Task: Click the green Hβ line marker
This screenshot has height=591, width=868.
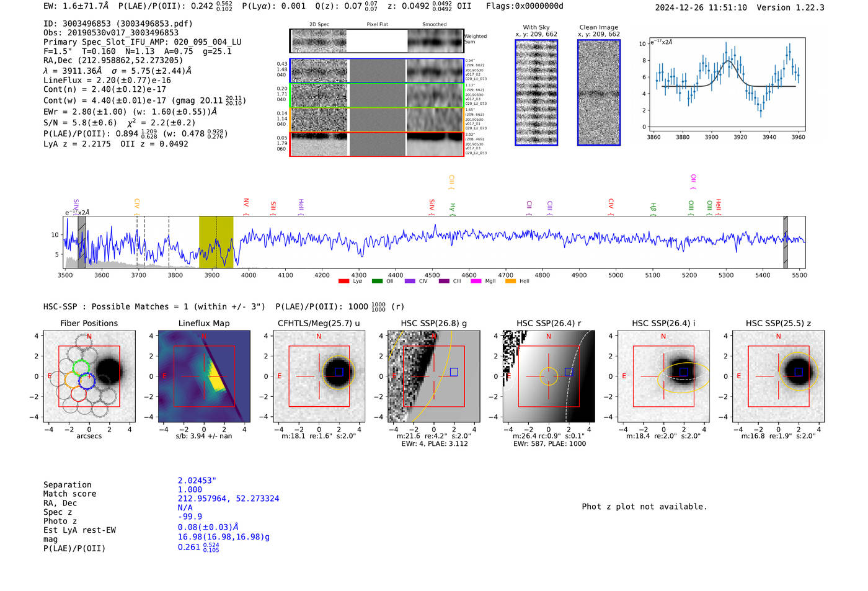Action: (653, 209)
